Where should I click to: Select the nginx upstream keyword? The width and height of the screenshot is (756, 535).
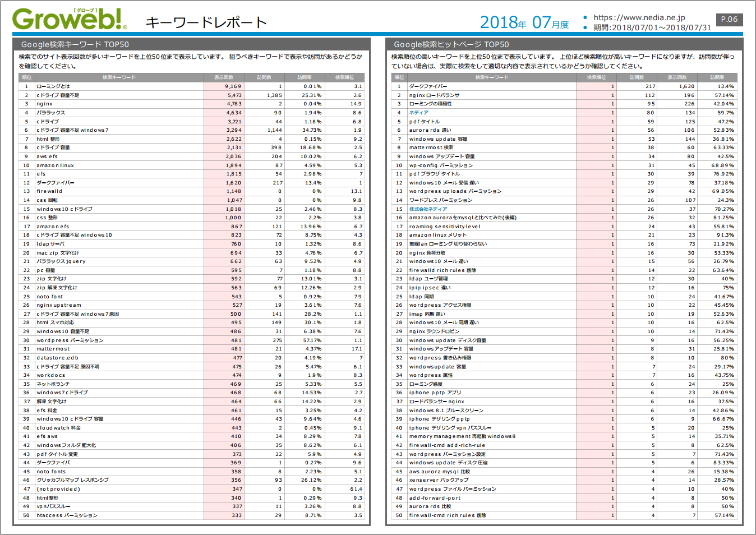pyautogui.click(x=59, y=305)
